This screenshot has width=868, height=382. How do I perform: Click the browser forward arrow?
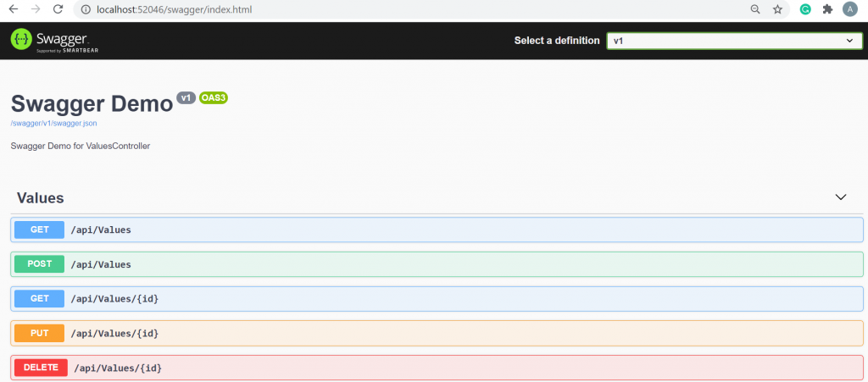(x=36, y=9)
